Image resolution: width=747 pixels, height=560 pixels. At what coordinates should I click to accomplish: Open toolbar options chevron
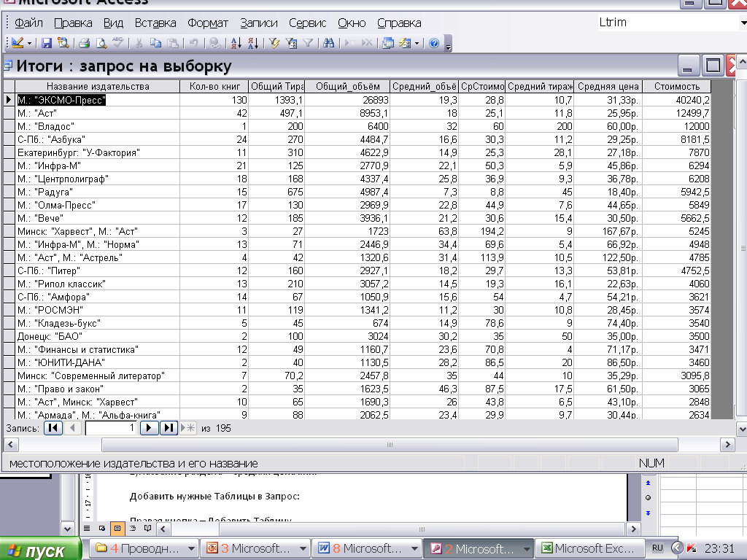[x=448, y=44]
